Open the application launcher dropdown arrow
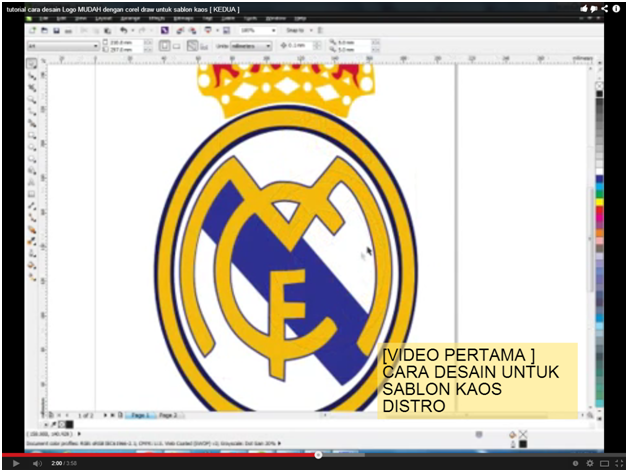The height and width of the screenshot is (472, 628). (217, 30)
